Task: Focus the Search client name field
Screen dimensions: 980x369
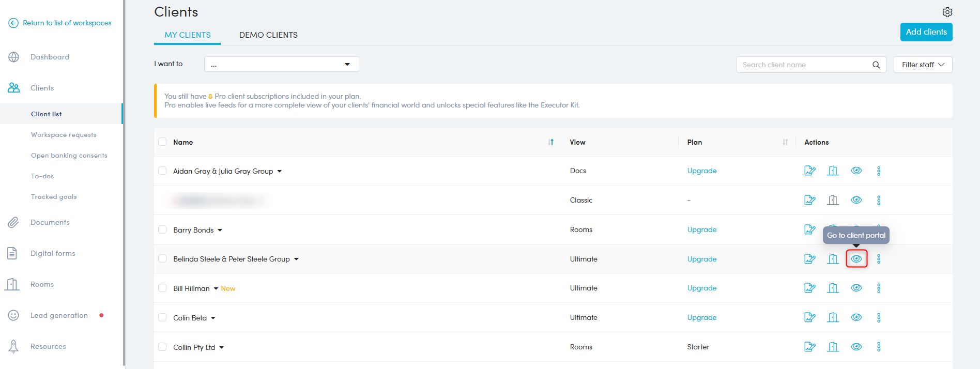Action: tap(804, 65)
